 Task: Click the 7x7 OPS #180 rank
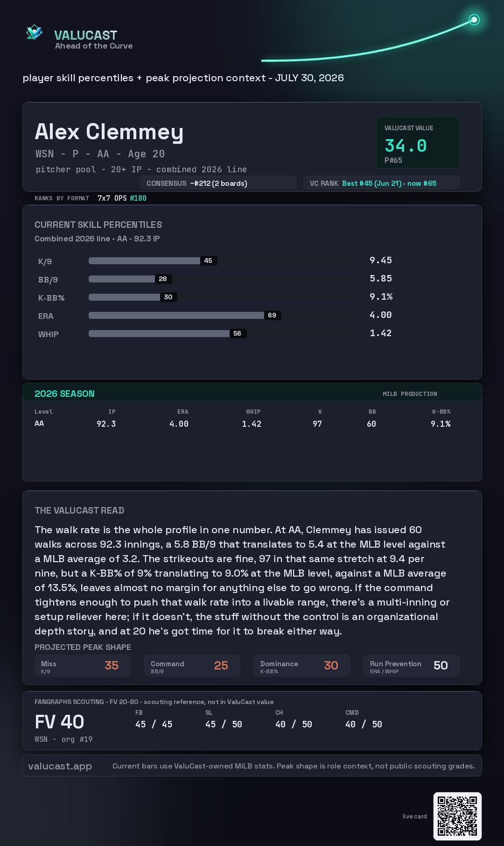(122, 198)
